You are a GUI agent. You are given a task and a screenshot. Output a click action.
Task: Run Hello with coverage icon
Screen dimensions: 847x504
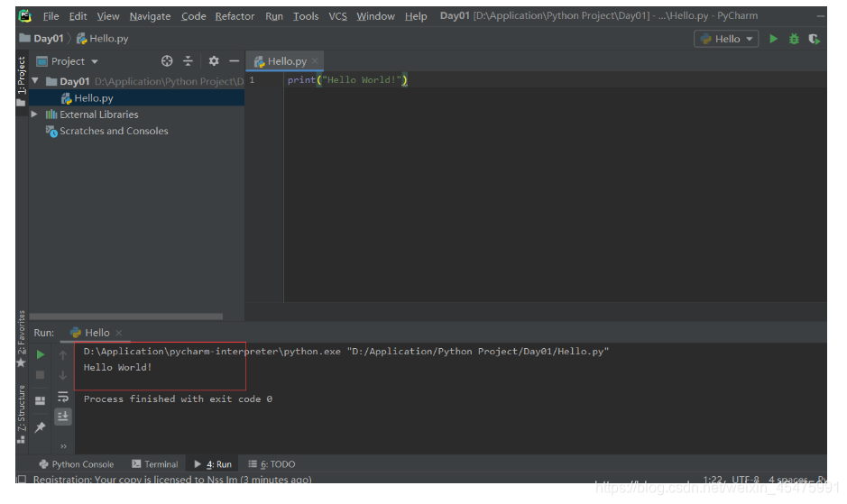(814, 39)
